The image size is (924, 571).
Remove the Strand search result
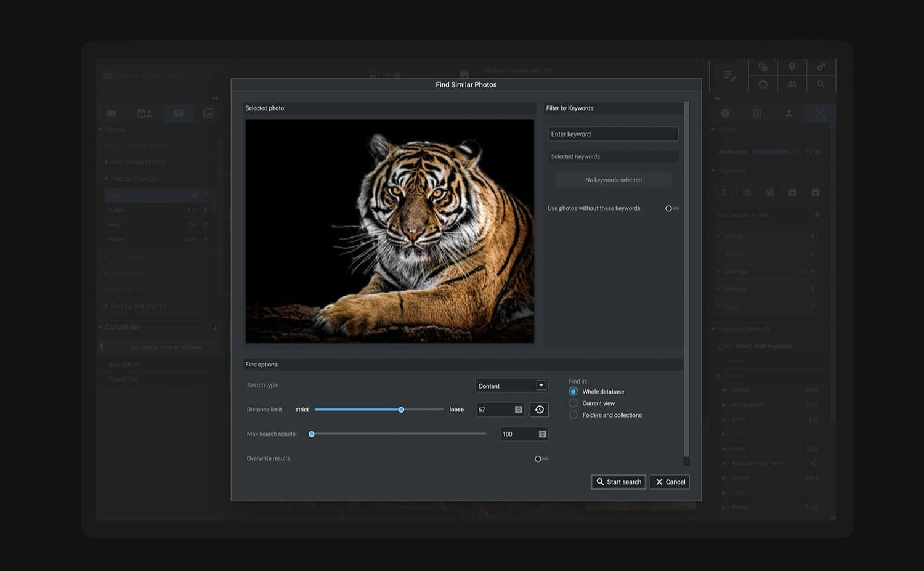pos(206,239)
